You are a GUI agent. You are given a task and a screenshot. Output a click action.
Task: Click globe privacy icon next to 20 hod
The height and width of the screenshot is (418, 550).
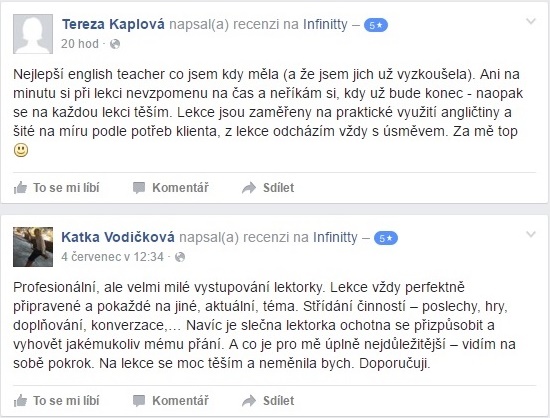(x=115, y=44)
